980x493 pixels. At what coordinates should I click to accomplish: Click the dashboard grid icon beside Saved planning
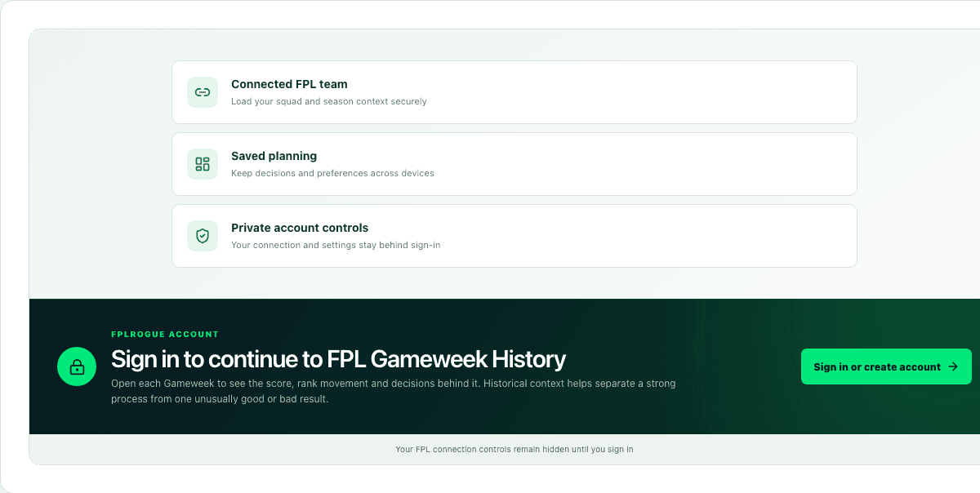[203, 164]
